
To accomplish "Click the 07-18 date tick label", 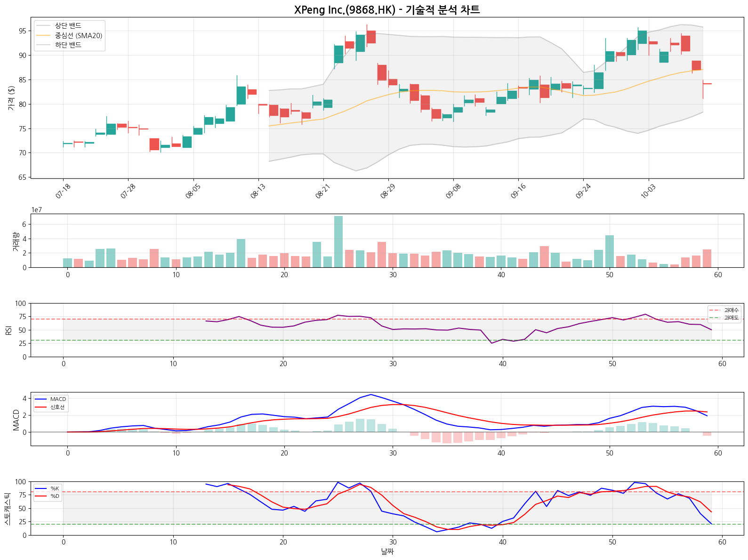I will pyautogui.click(x=63, y=191).
